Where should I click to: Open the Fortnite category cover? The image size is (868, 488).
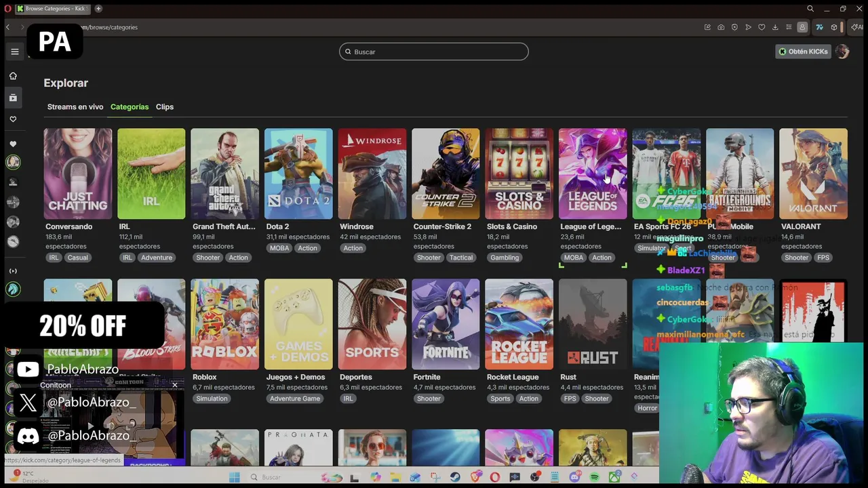click(446, 324)
